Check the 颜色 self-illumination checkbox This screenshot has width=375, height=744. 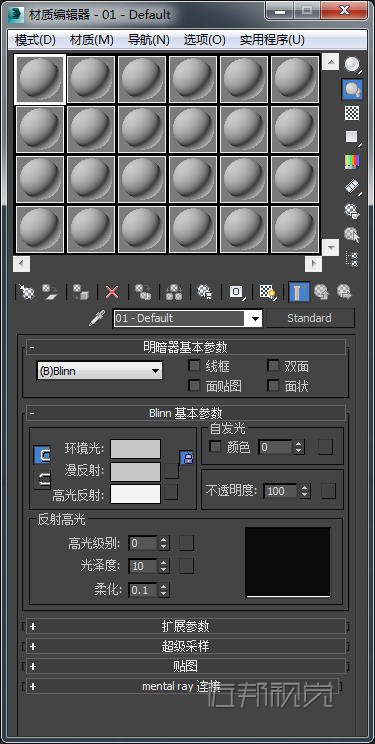[x=215, y=446]
